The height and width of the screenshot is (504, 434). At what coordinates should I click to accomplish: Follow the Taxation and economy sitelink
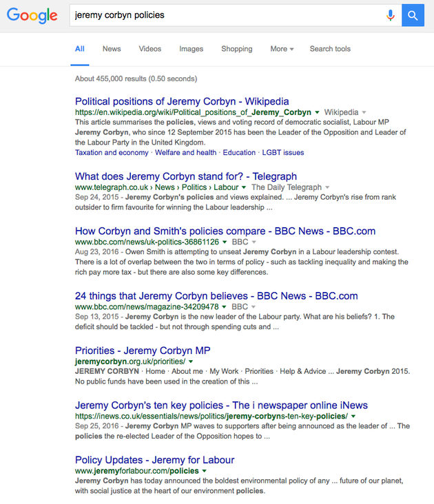[x=112, y=152]
